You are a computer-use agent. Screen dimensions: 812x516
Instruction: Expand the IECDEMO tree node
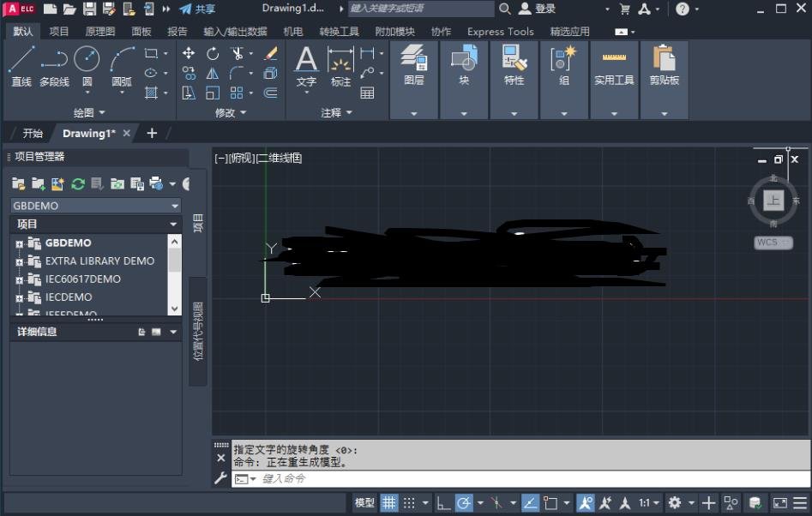pos(19,298)
